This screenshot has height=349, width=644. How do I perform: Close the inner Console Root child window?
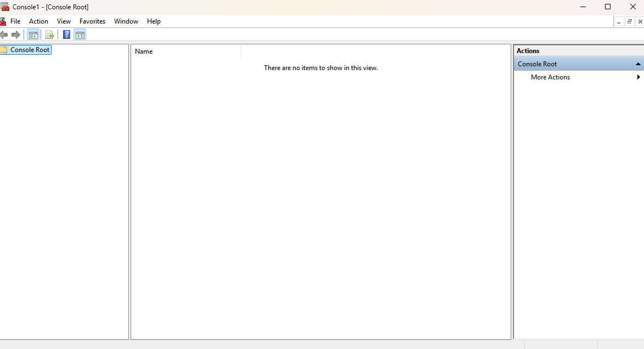(x=640, y=22)
